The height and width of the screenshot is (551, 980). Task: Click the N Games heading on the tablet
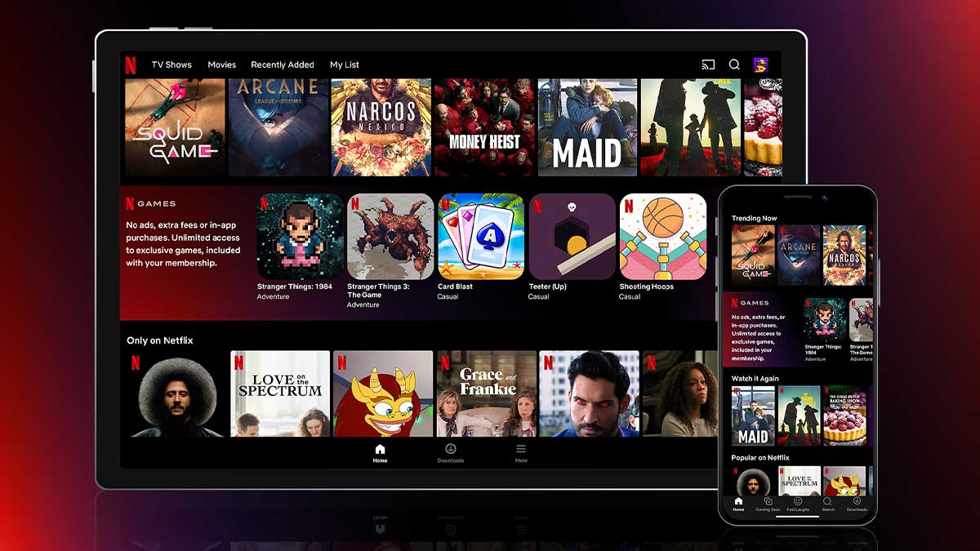151,203
